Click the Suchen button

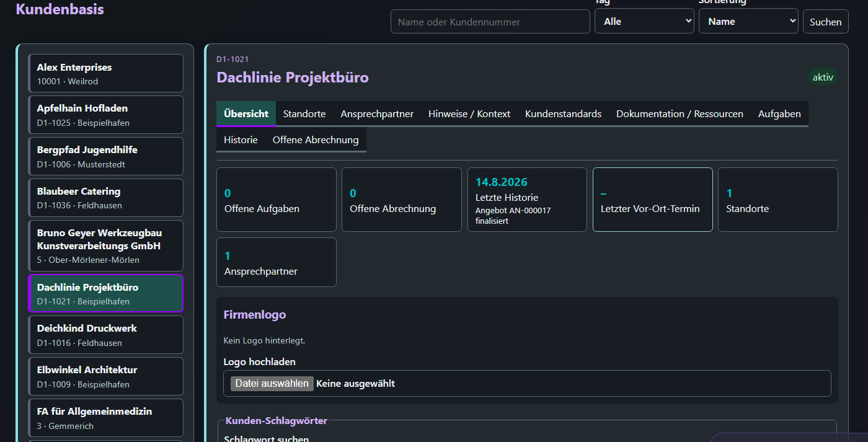click(825, 22)
